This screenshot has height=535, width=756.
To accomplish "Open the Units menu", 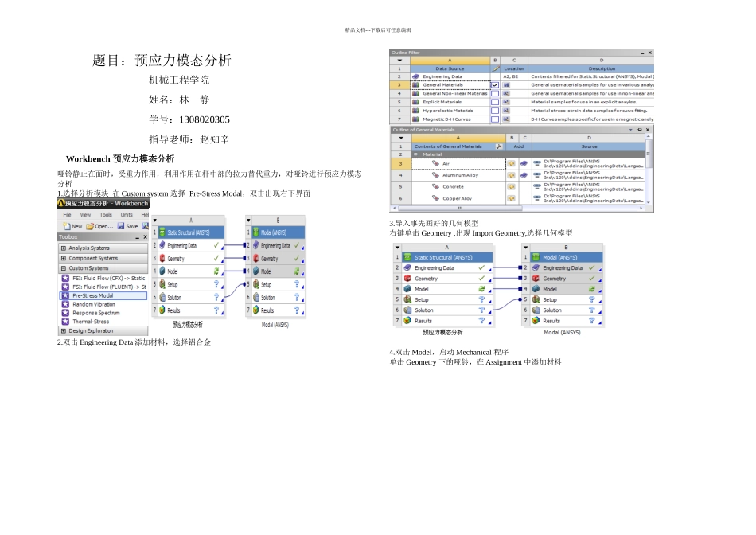I will coord(127,215).
